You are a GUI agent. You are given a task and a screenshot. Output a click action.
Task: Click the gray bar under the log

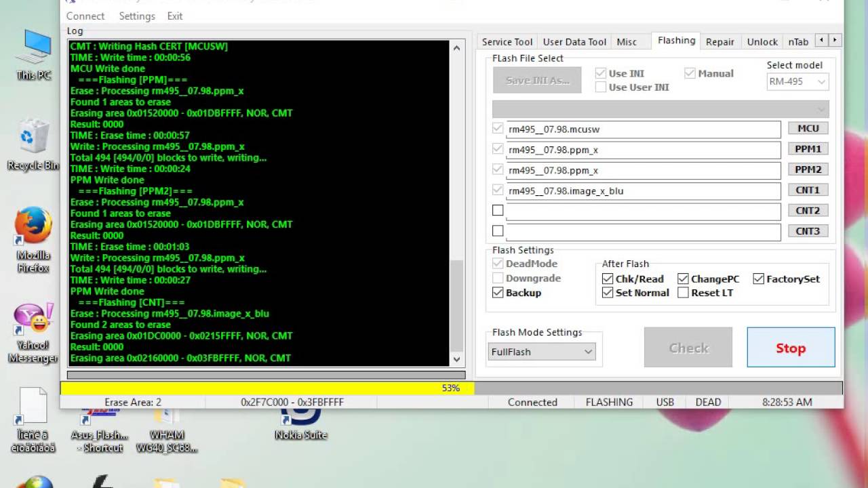[267, 374]
